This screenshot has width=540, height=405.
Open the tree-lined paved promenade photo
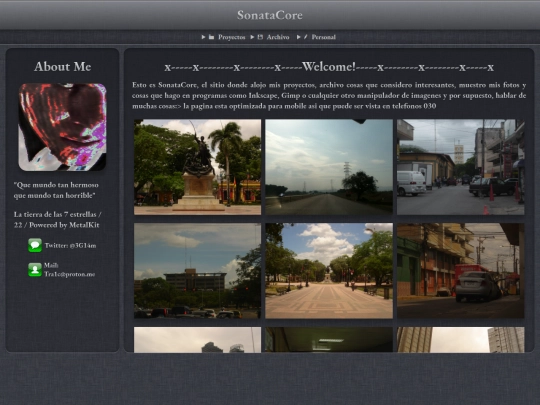(x=329, y=271)
